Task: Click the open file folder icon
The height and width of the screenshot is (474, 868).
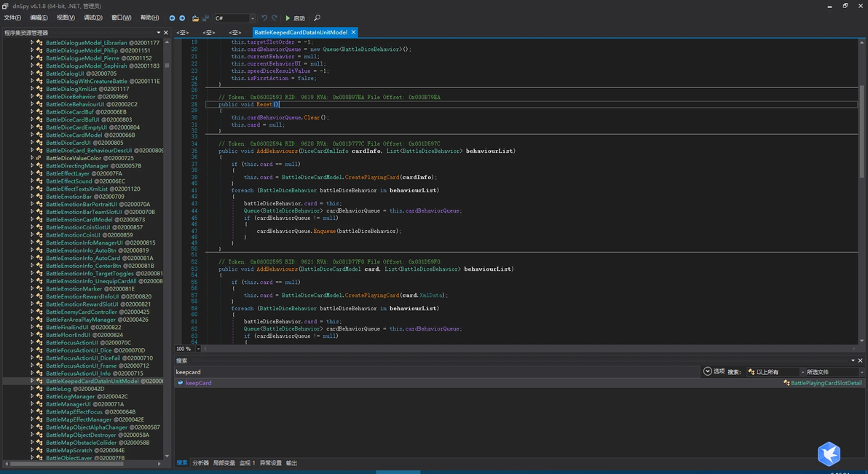Action: 195,18
